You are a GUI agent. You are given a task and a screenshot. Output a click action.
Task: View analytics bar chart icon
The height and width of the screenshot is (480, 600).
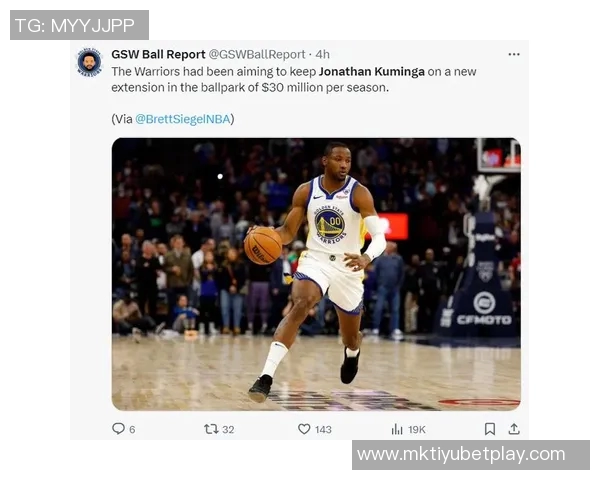[397, 429]
